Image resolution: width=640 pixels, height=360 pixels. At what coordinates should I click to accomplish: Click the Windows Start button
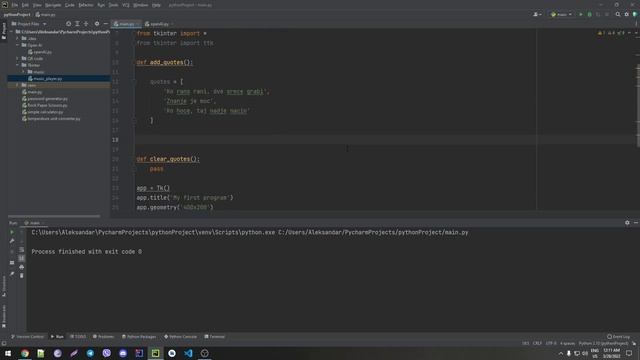click(x=8, y=353)
